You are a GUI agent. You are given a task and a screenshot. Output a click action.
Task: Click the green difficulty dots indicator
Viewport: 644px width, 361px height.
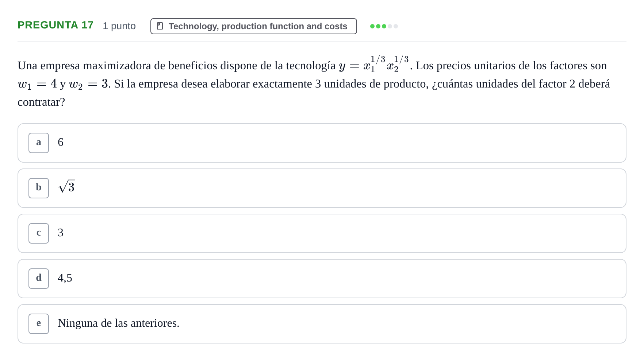(x=384, y=26)
